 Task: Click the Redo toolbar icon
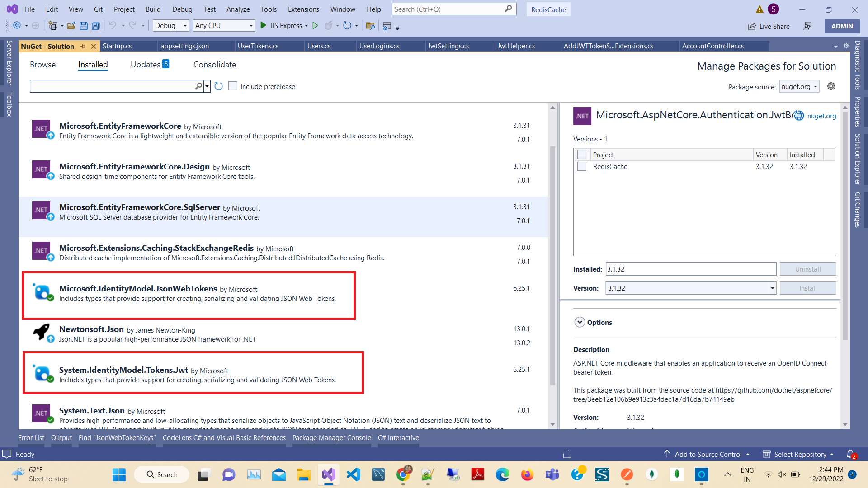[x=132, y=26]
